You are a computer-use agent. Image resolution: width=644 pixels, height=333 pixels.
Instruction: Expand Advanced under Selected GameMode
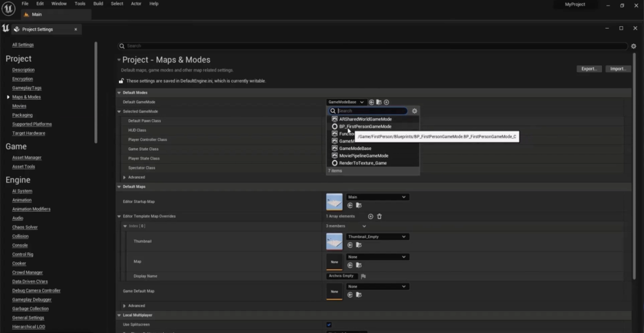coord(125,178)
